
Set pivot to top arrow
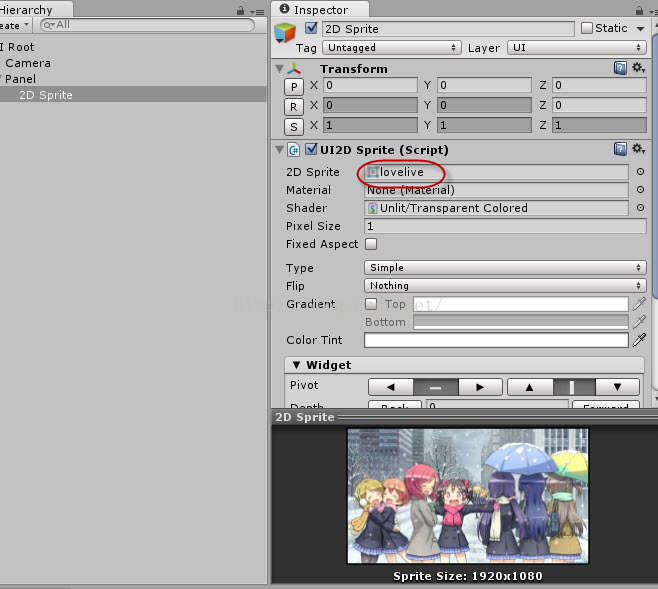coord(530,387)
